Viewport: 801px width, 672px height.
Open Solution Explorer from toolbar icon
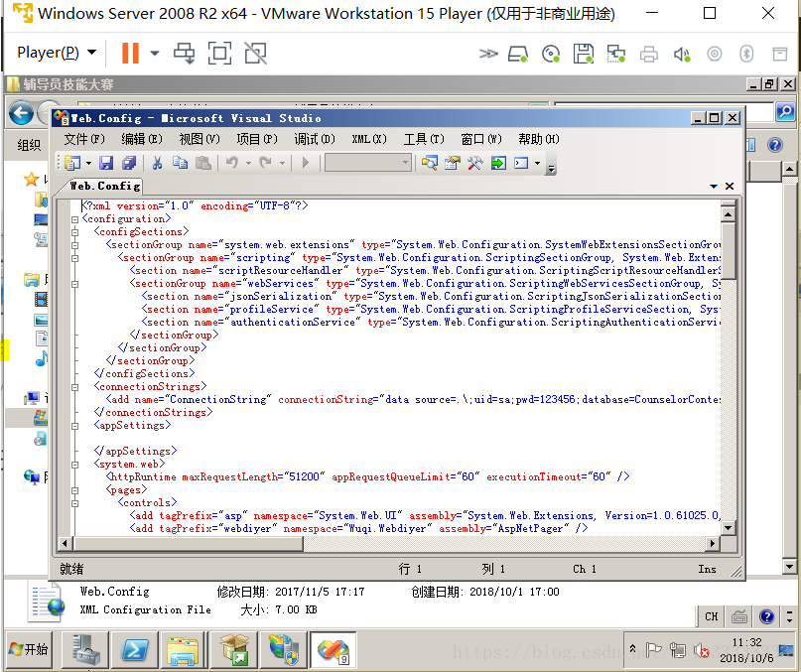click(429, 163)
